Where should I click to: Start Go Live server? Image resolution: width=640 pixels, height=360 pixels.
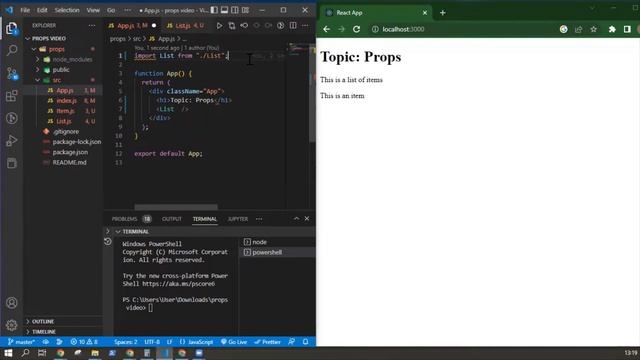tap(234, 342)
